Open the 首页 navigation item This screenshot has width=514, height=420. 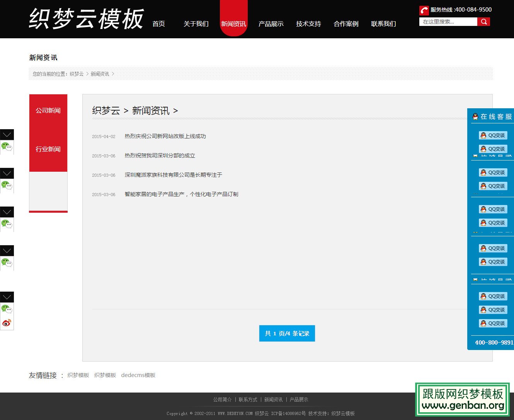pyautogui.click(x=158, y=24)
